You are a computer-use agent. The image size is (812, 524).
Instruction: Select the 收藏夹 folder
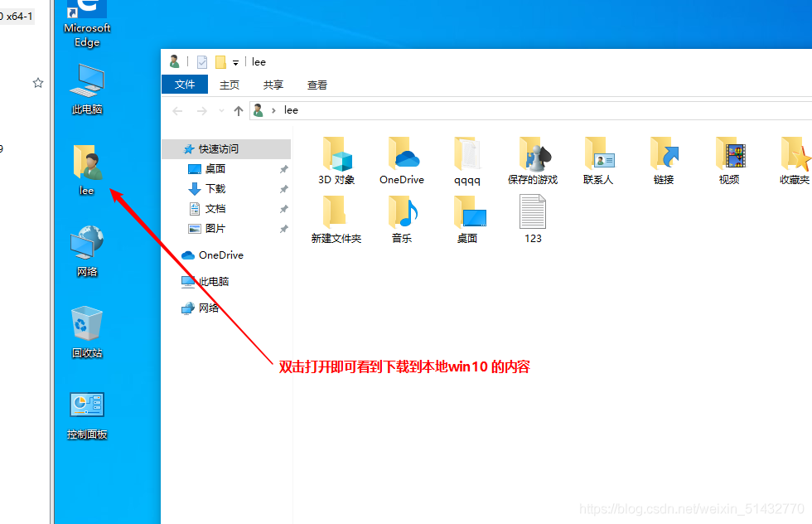click(795, 161)
